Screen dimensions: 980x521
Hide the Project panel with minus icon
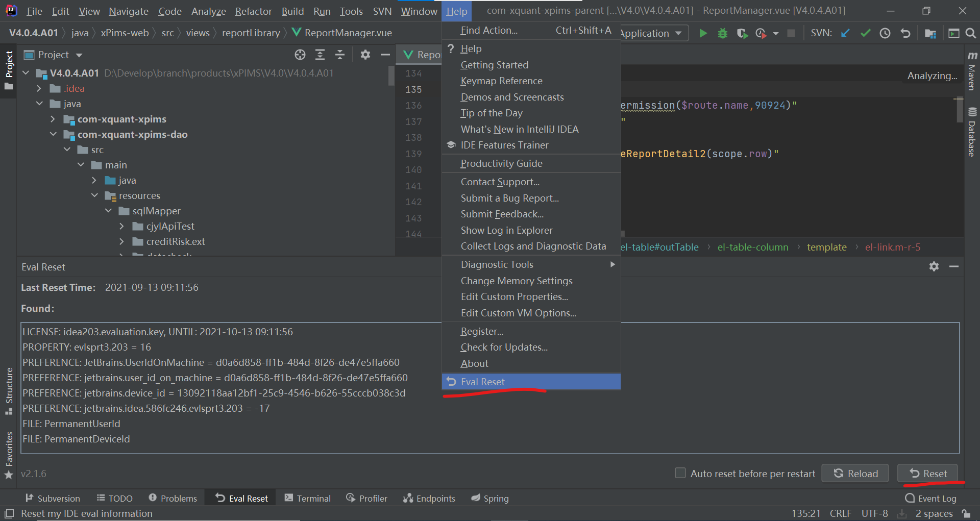pyautogui.click(x=385, y=55)
